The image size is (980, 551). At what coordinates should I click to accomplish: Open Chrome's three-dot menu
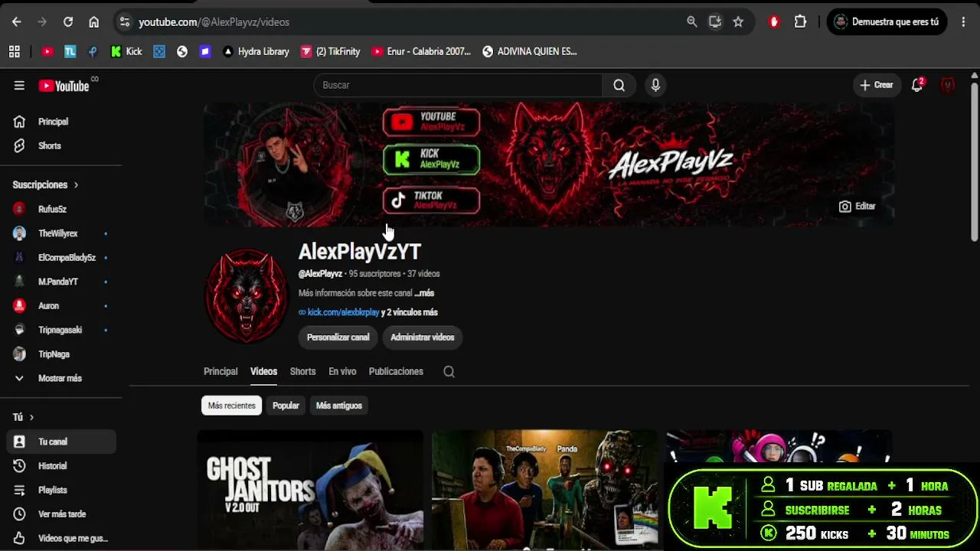[964, 22]
